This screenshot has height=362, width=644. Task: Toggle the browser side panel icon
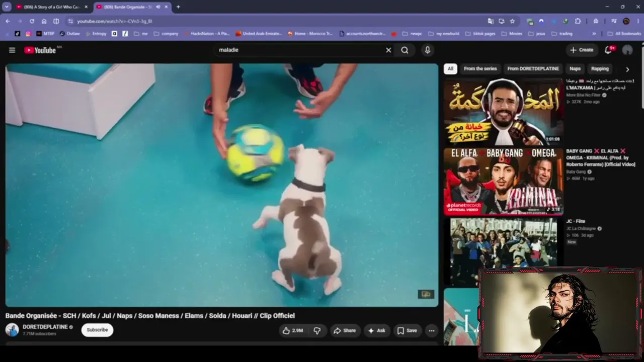[56, 21]
